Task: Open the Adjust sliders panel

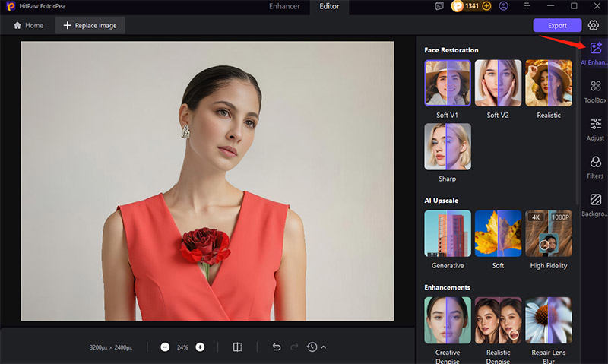Action: (595, 124)
